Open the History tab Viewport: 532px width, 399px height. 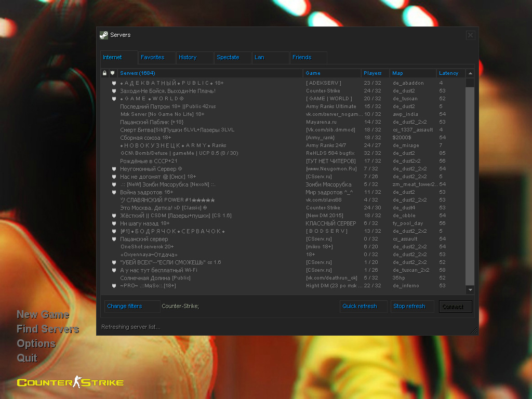click(x=195, y=57)
